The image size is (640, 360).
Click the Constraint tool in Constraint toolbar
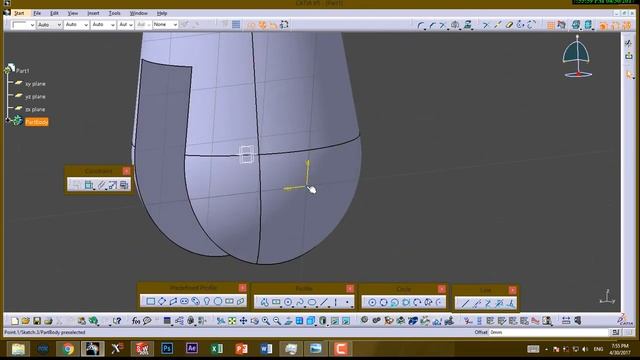pos(89,185)
